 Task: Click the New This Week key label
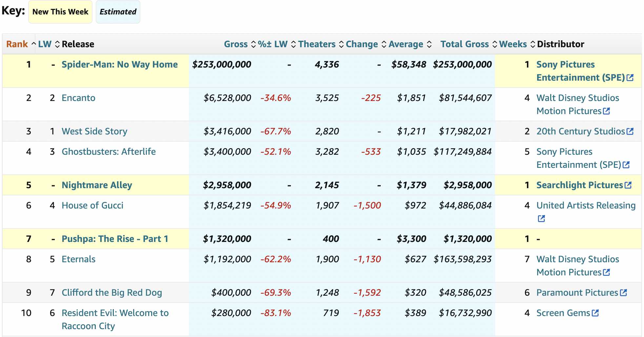[60, 12]
